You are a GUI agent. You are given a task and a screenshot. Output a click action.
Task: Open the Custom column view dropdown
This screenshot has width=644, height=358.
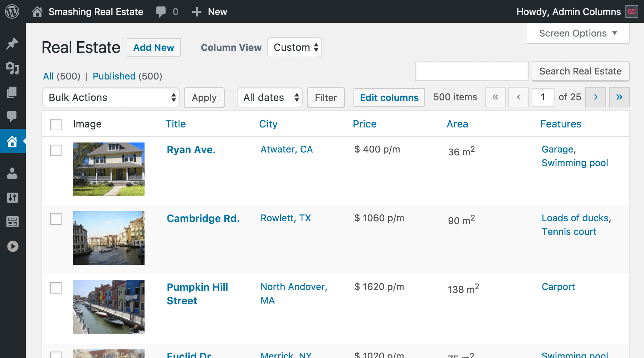(294, 47)
